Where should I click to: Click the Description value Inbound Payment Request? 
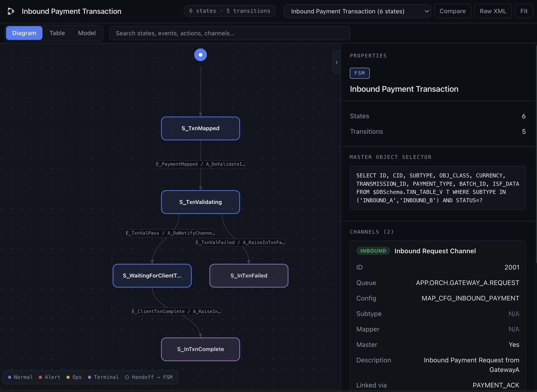(x=471, y=365)
